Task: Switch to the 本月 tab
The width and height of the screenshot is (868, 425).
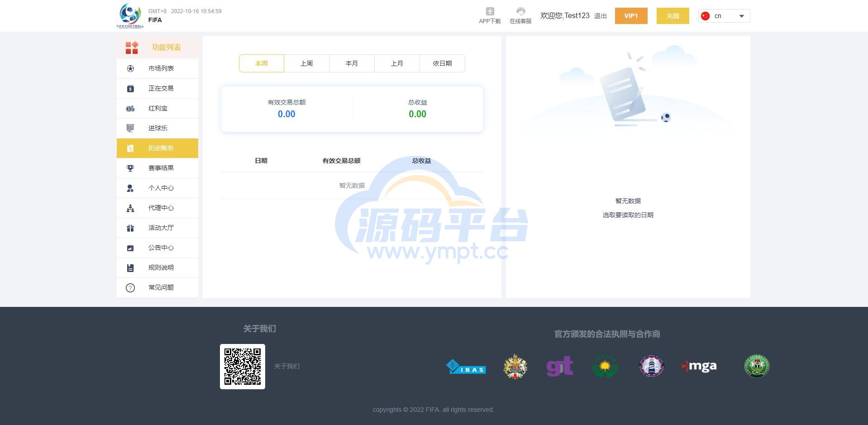Action: coord(352,63)
